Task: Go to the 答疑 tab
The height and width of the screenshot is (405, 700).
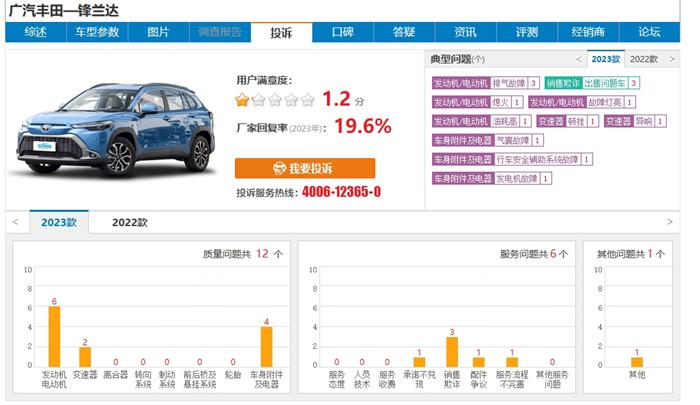Action: [404, 32]
